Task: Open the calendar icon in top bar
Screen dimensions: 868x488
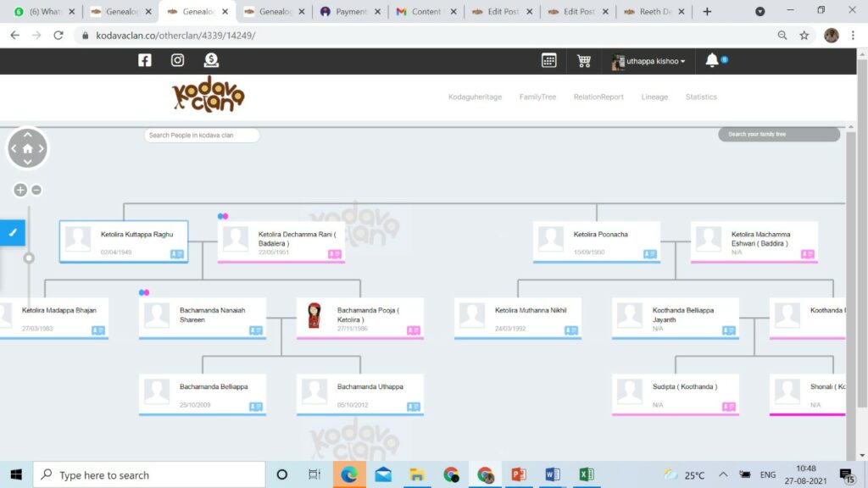Action: [549, 60]
